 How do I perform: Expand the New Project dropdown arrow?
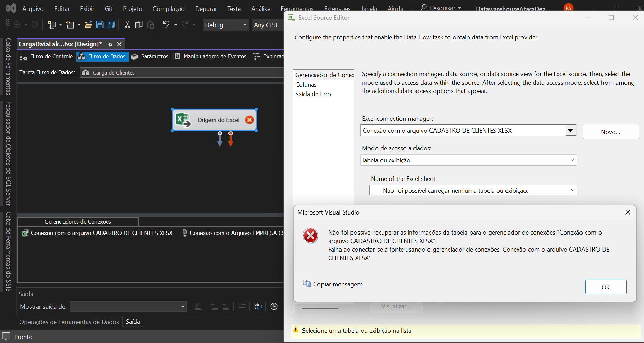pyautogui.click(x=61, y=25)
